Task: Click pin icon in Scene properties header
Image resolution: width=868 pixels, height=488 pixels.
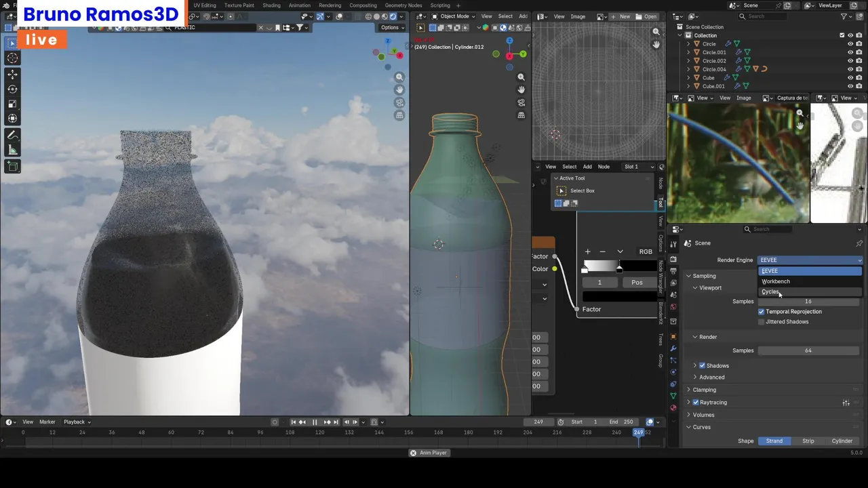Action: (x=859, y=243)
